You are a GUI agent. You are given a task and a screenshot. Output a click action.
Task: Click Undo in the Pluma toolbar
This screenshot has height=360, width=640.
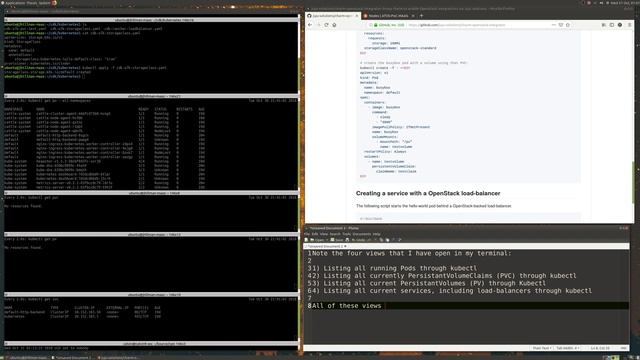(358, 240)
